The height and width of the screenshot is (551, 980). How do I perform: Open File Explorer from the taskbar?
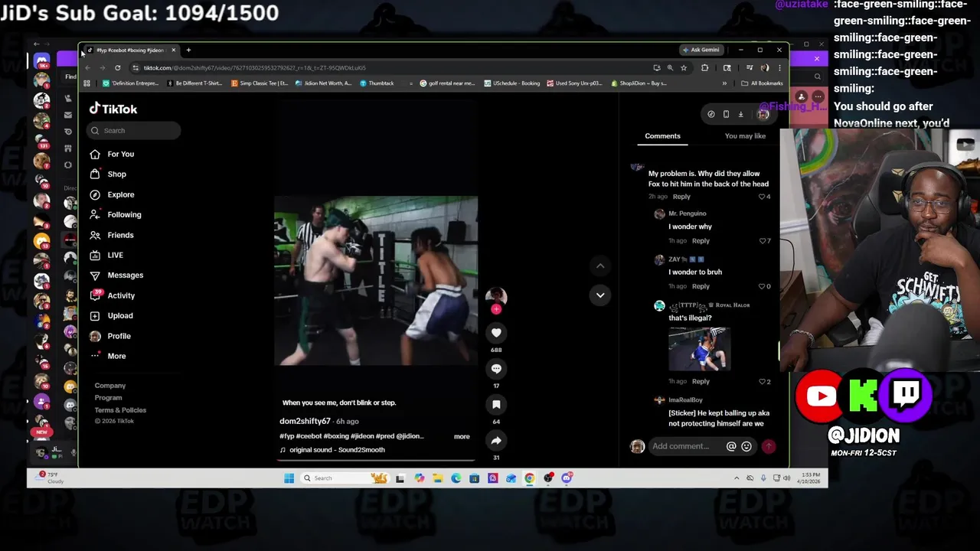(x=437, y=478)
